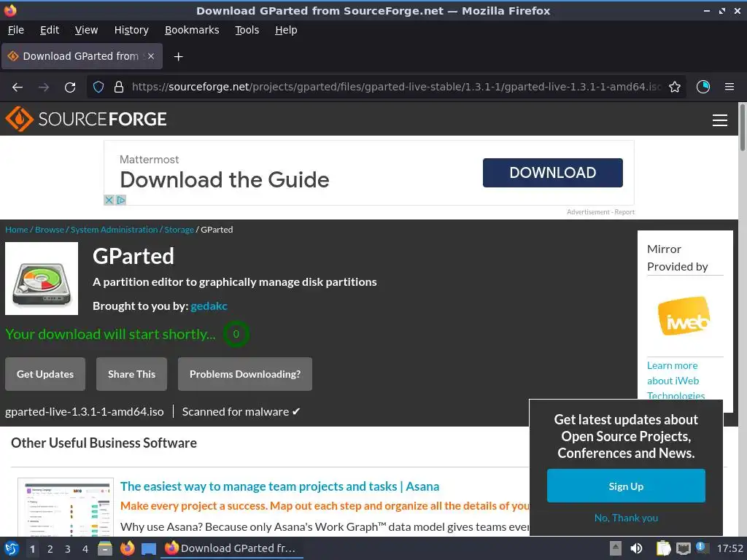Close the Download GParted tab
This screenshot has width=747, height=560.
[x=151, y=56]
